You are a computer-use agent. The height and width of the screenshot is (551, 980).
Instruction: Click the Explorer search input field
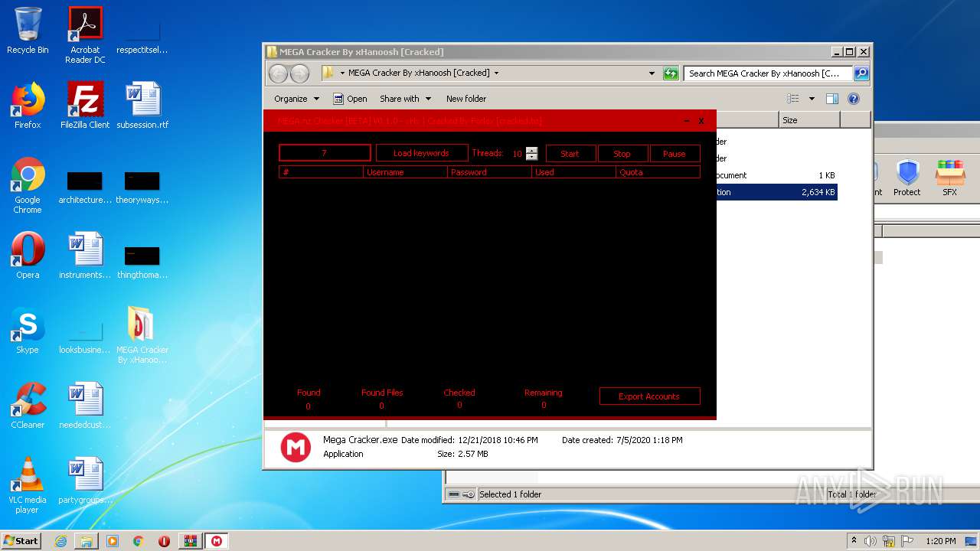[768, 73]
